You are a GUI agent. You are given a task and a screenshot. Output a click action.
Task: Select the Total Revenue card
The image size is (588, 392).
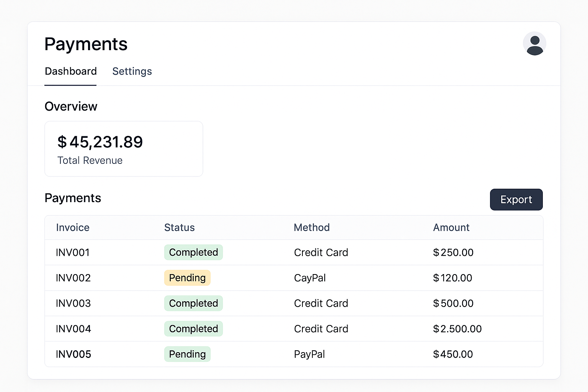coord(123,149)
